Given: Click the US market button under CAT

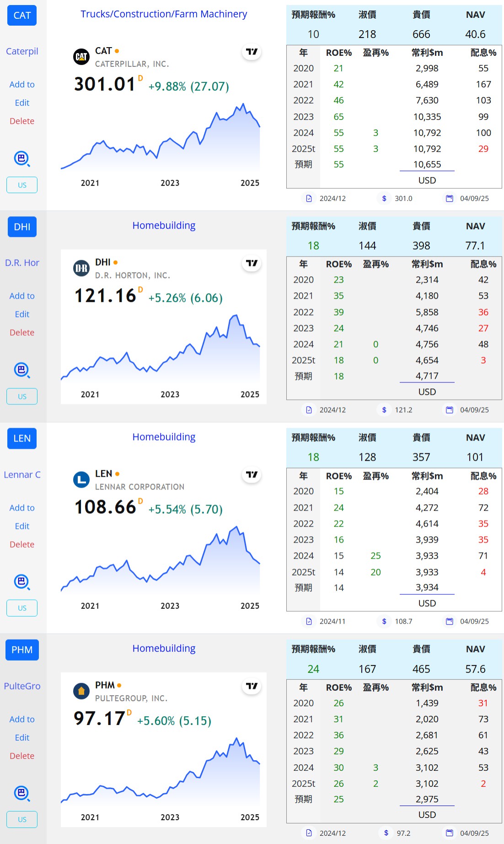Looking at the screenshot, I should point(22,185).
